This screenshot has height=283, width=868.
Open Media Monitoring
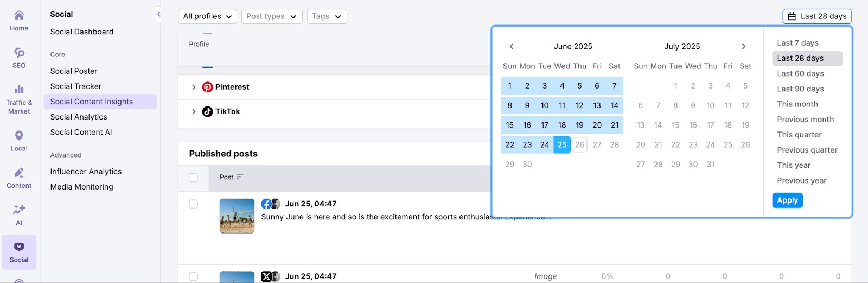pos(82,187)
